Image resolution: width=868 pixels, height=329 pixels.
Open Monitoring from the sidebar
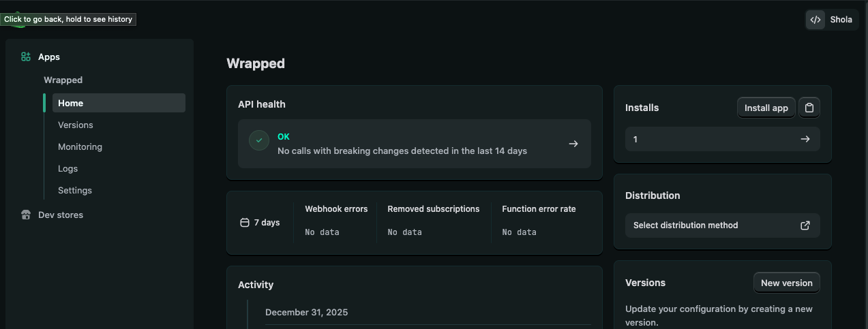pyautogui.click(x=80, y=147)
